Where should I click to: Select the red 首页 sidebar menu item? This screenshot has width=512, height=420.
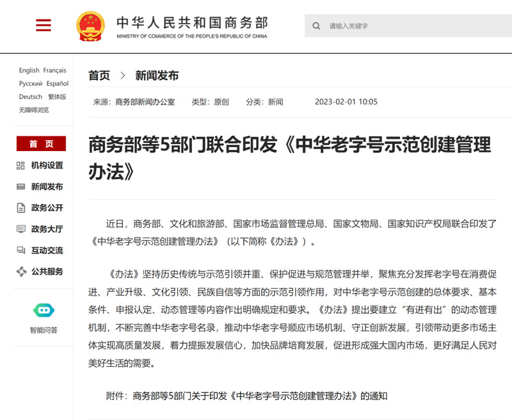(41, 143)
